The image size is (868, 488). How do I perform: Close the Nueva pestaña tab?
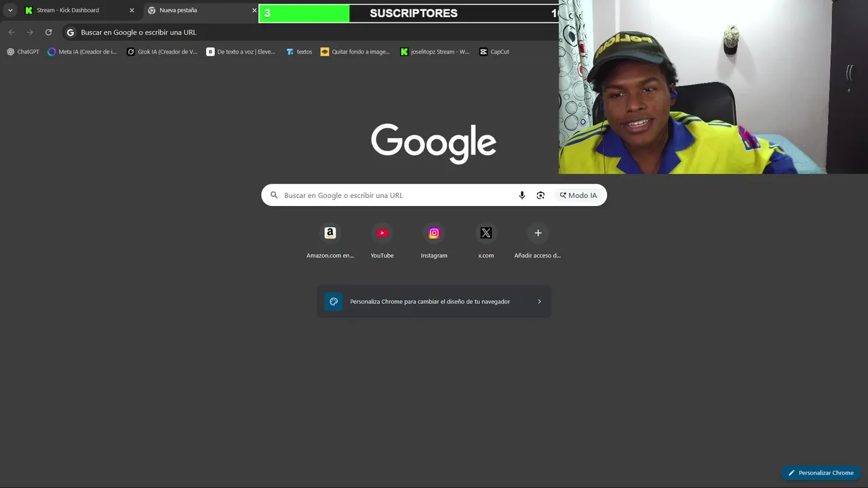point(254,10)
